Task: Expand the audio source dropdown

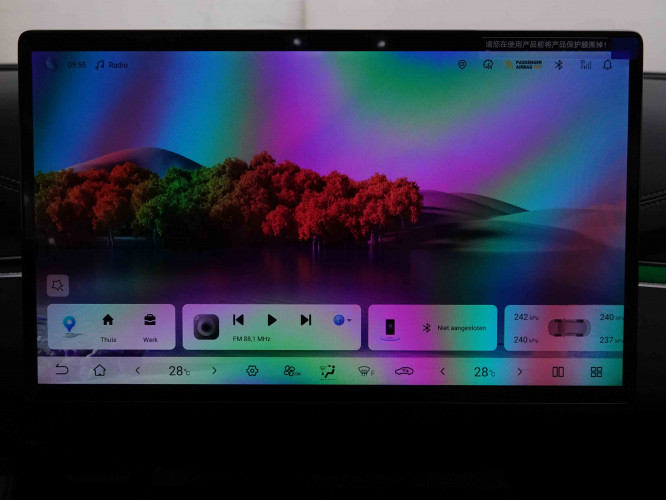Action: [x=342, y=320]
